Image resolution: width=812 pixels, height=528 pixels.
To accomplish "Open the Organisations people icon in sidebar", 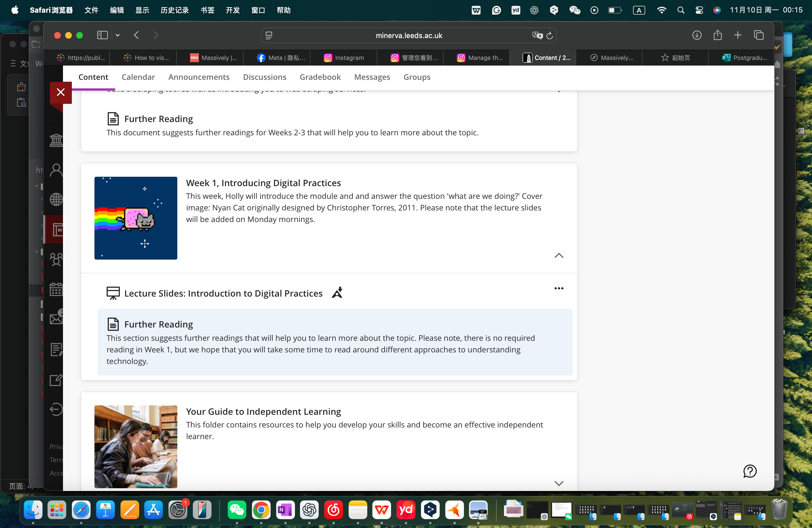I will 56,259.
